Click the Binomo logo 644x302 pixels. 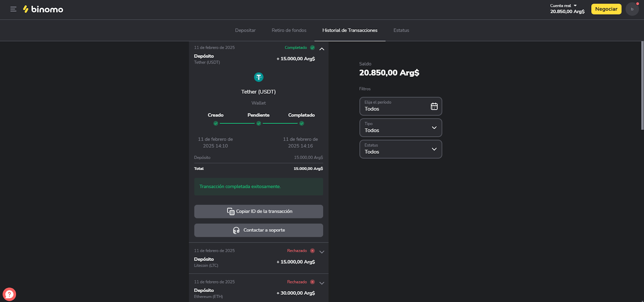(x=43, y=9)
